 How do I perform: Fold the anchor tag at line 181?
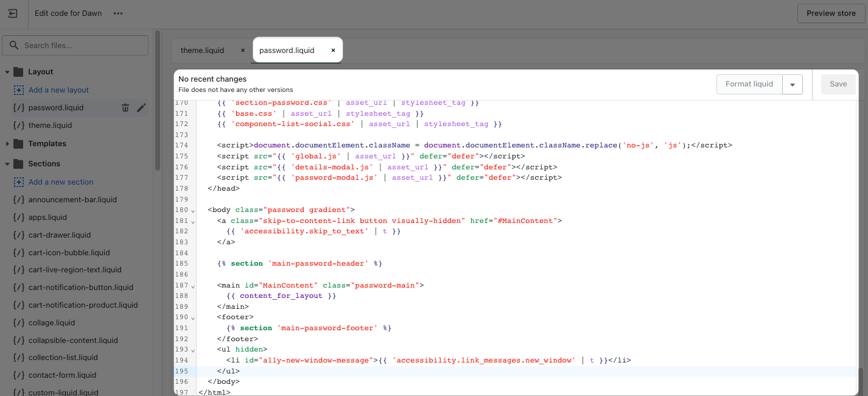pyautogui.click(x=193, y=221)
